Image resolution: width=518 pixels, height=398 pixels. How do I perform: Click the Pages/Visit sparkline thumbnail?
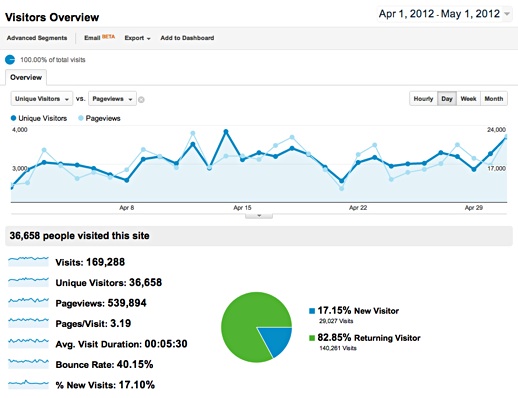[x=28, y=323]
